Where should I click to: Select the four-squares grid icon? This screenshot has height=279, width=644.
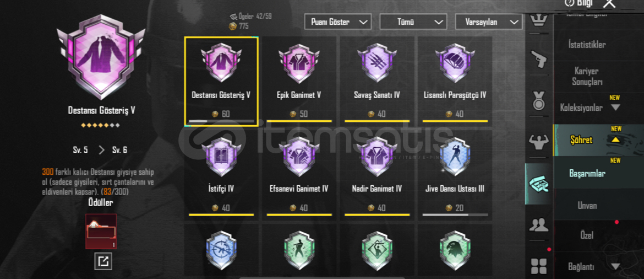538,266
